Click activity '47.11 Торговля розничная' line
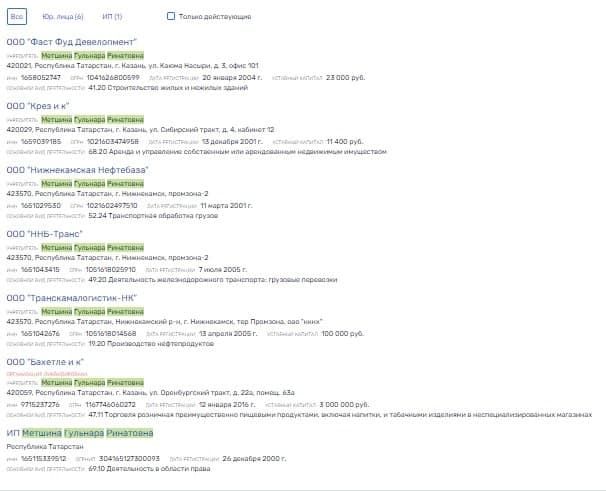 coord(340,415)
